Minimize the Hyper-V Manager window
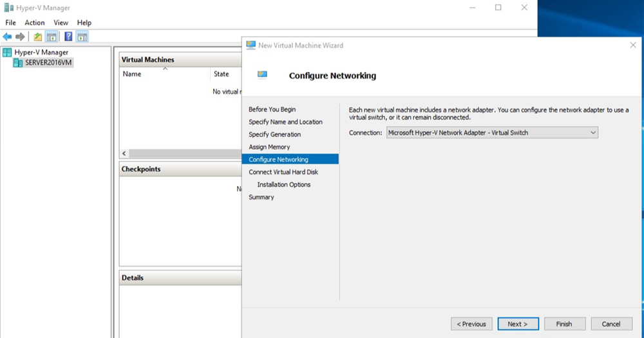Screen dimensions: 644x338 tap(473, 8)
